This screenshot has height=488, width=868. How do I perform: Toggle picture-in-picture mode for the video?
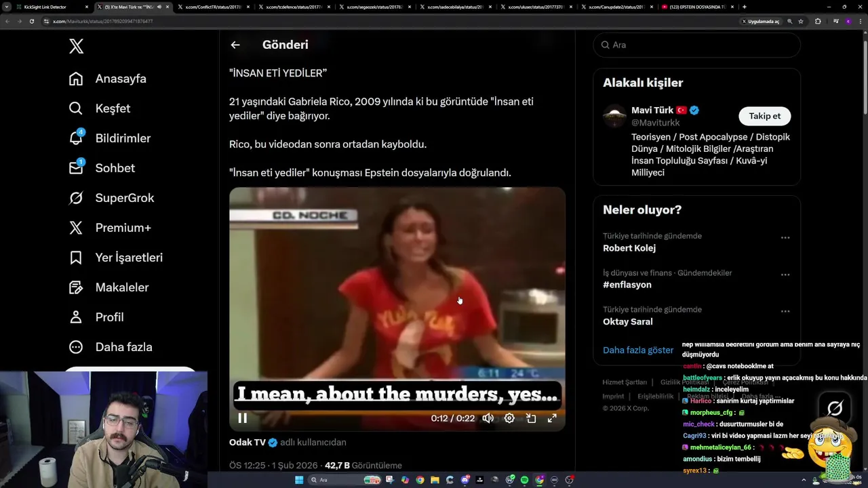pos(531,418)
